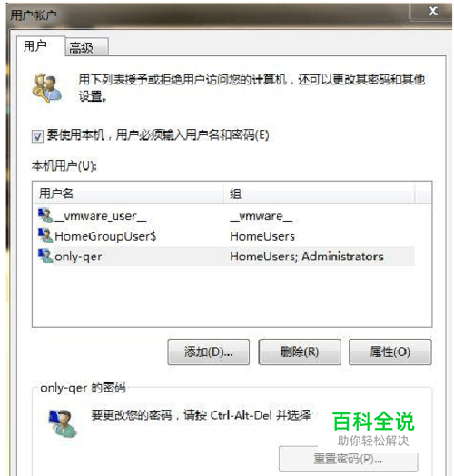
Task: Click the 重置密码(P)... button
Action: coord(348,459)
